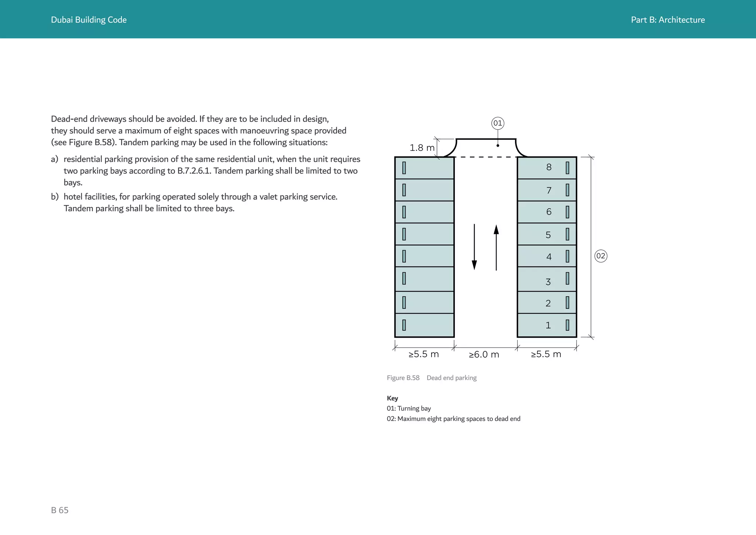Click the 'Part B: Architecture' header text
Screen dimensions: 756x535
click(x=668, y=20)
